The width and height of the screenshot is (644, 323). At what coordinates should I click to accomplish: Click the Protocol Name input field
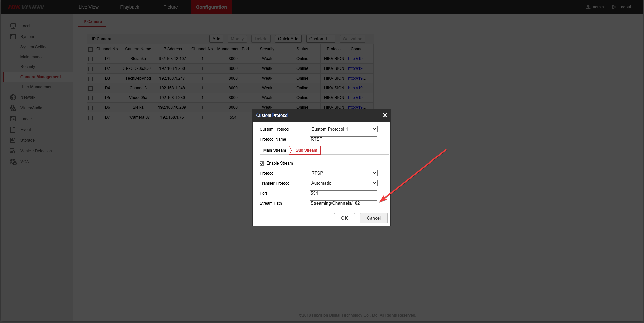343,139
